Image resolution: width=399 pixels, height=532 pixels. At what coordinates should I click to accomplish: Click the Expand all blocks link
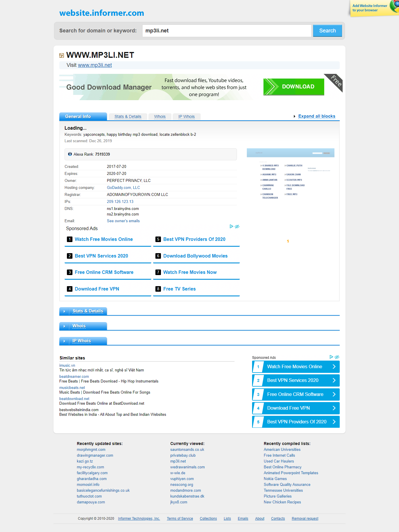click(317, 116)
